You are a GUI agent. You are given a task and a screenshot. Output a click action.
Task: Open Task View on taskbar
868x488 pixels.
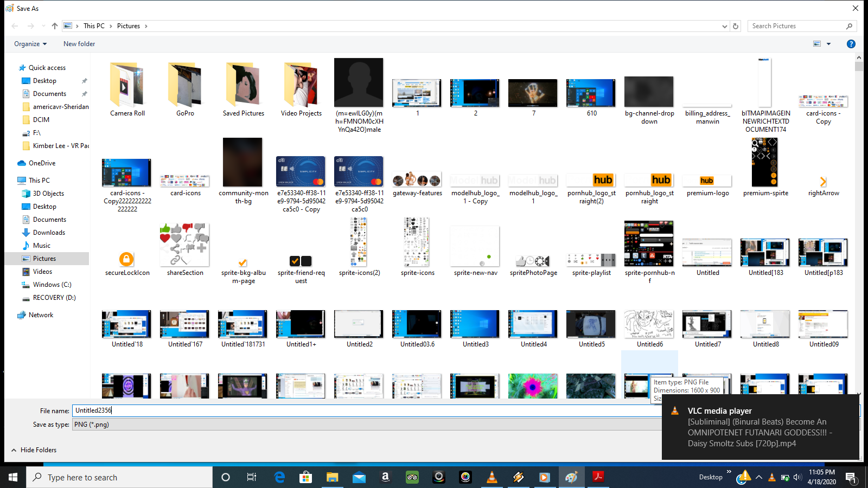point(252,477)
